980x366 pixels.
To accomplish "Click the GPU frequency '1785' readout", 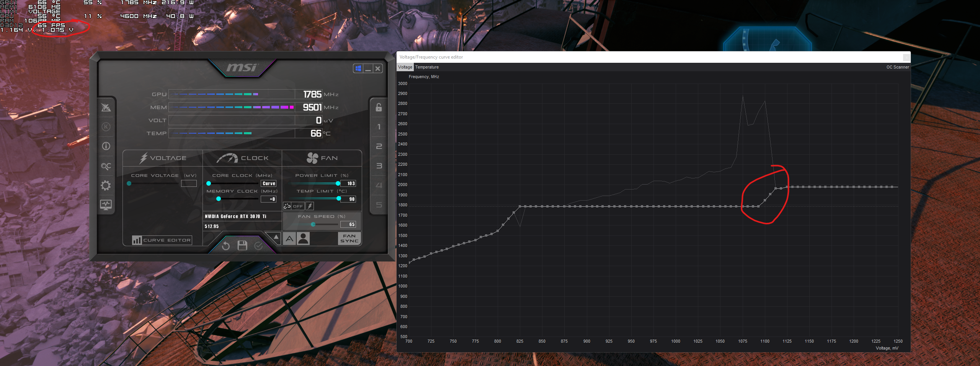I will click(x=312, y=94).
